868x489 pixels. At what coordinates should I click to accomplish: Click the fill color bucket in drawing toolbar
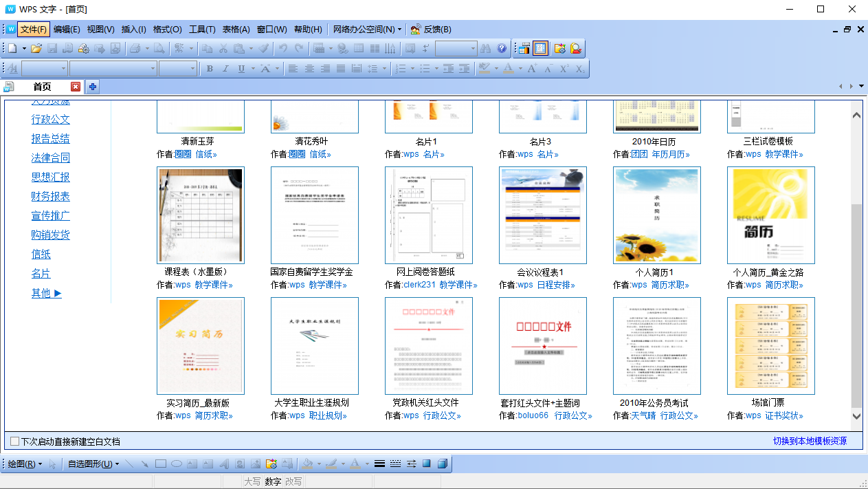click(x=308, y=464)
